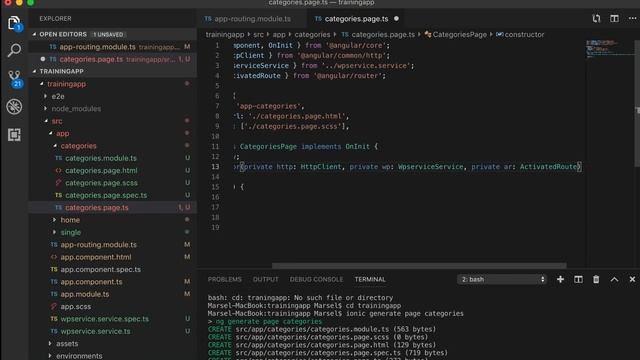The image size is (640, 360).
Task: Kill terminal with trash icon
Action: (596, 279)
